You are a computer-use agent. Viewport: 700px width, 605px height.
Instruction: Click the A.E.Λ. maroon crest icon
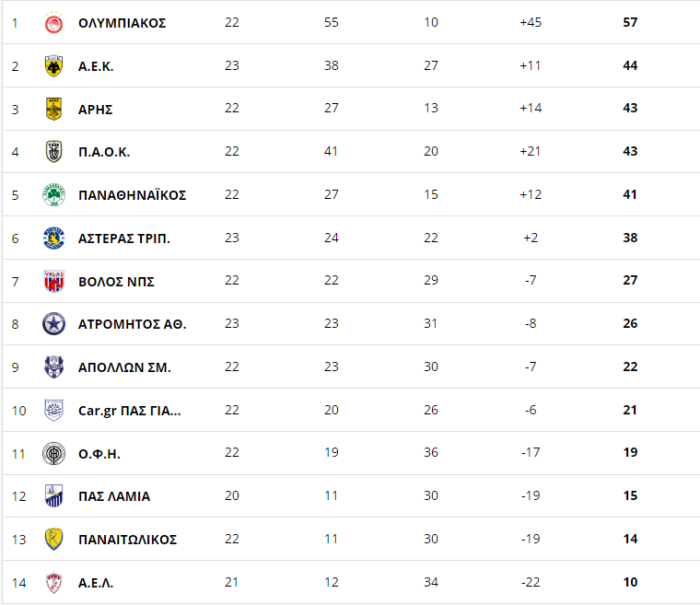[x=53, y=583]
